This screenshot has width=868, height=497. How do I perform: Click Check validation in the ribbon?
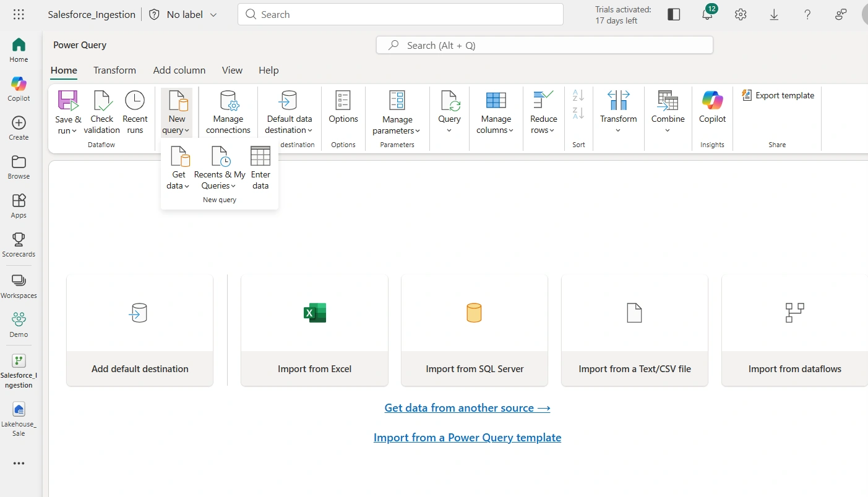click(101, 113)
